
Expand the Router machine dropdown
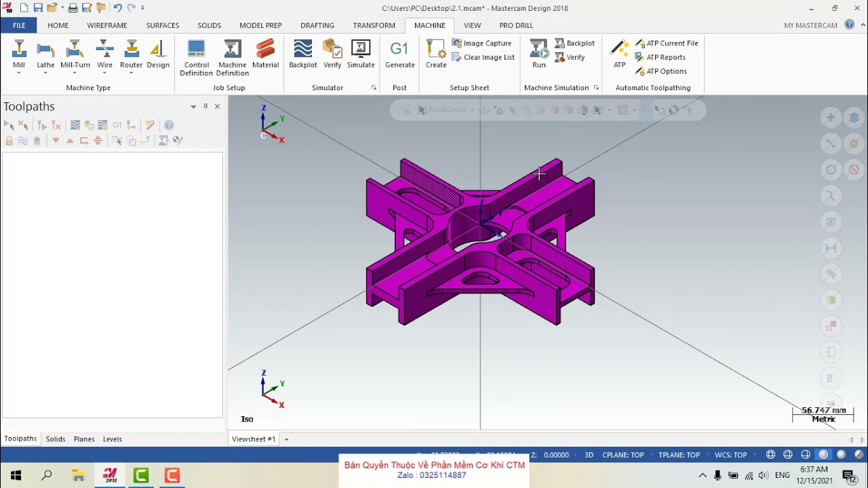pos(131,73)
